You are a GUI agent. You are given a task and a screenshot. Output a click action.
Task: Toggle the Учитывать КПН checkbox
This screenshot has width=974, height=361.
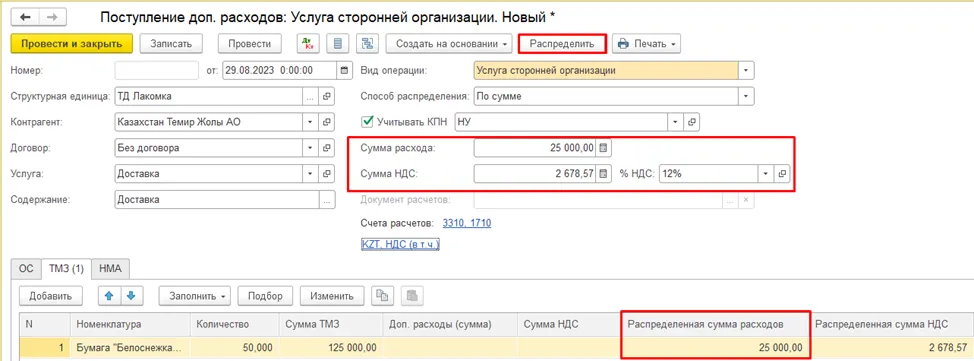366,122
